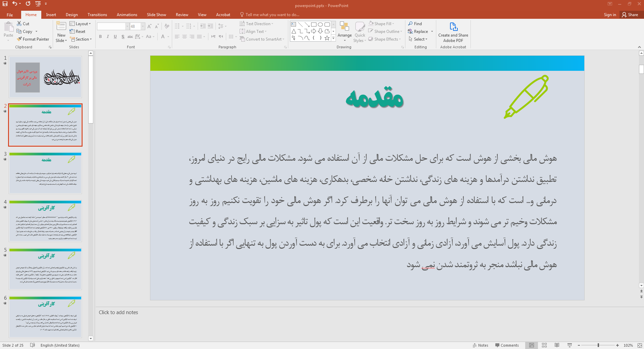Switch to Slide Sorter view
Image resolution: width=644 pixels, height=349 pixels.
point(544,345)
